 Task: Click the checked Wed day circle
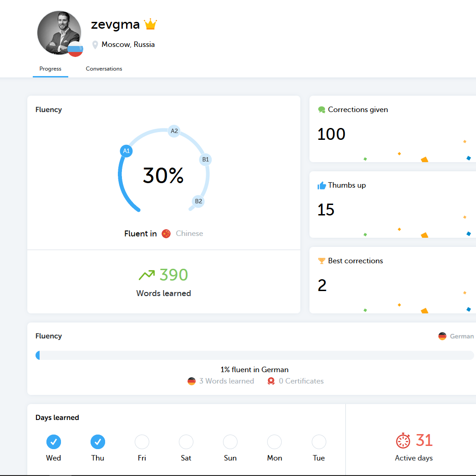coord(54,442)
